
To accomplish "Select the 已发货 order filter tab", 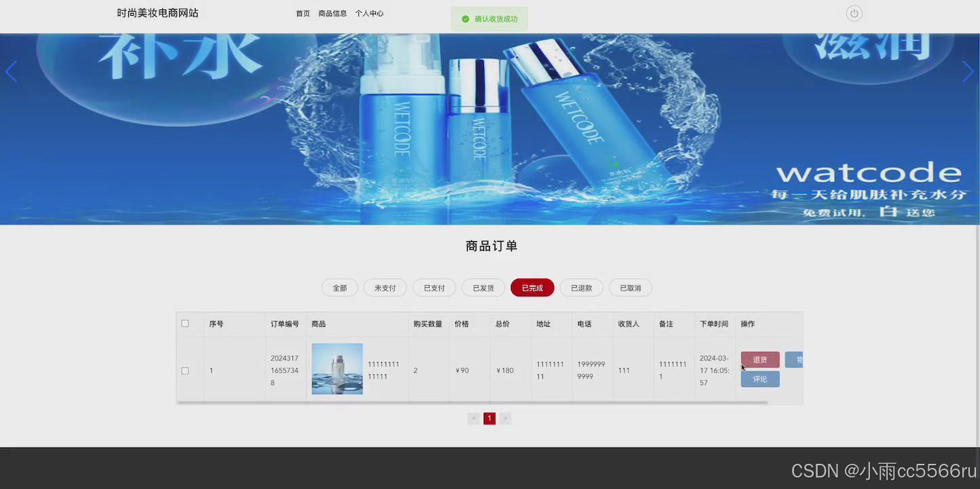I will tap(483, 288).
